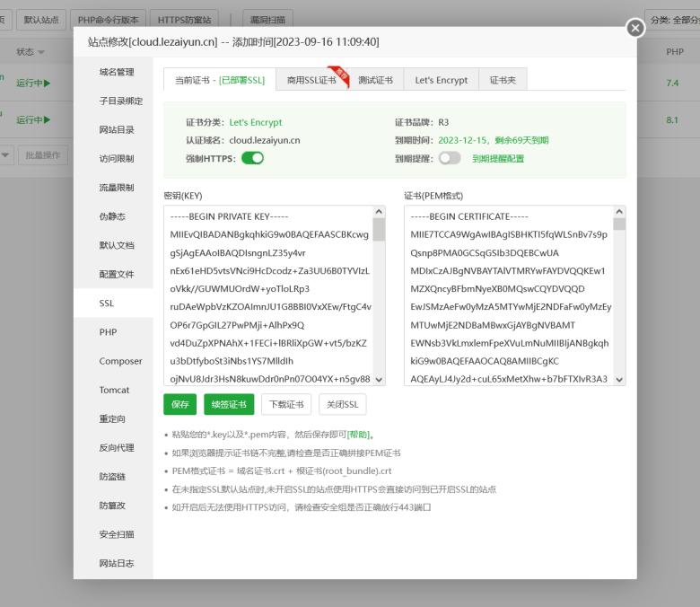Select 防盗链 in the sidebar
Screen dimensions: 700x607
[112, 477]
